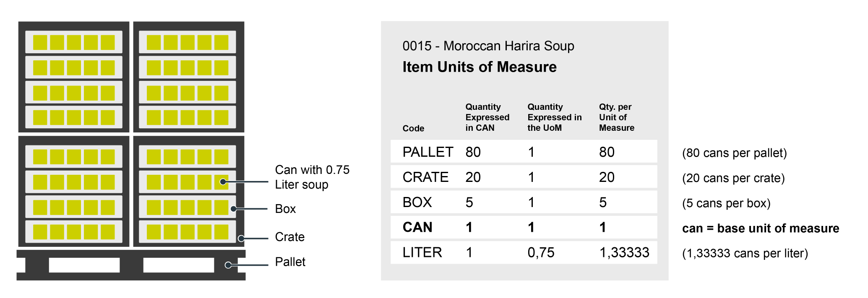Select the bold CAN code cell
The height and width of the screenshot is (298, 868).
(x=417, y=227)
